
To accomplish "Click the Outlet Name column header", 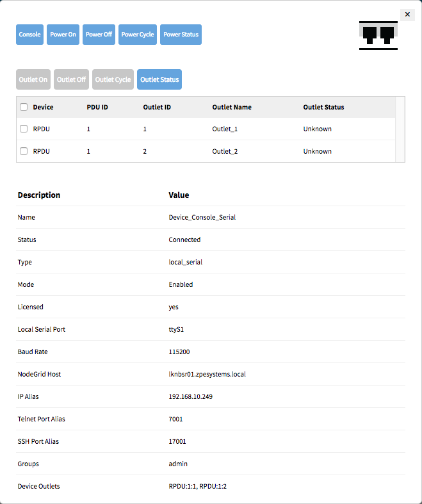I will 232,107.
